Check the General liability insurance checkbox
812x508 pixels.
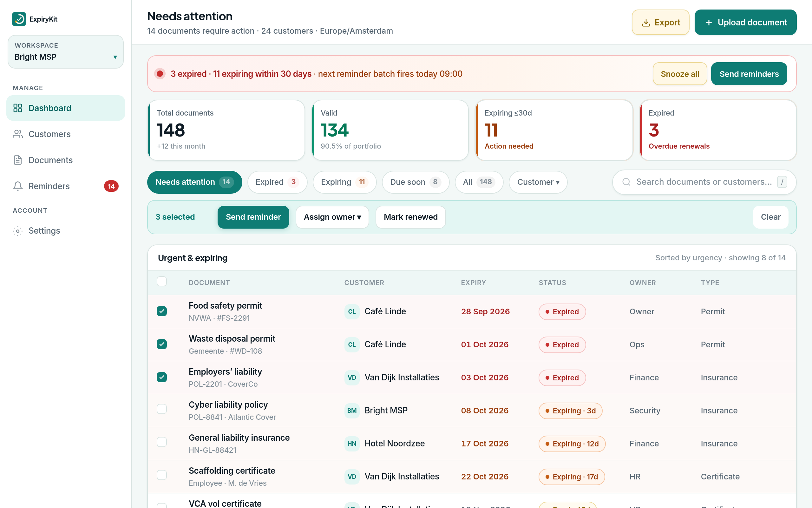(x=162, y=442)
